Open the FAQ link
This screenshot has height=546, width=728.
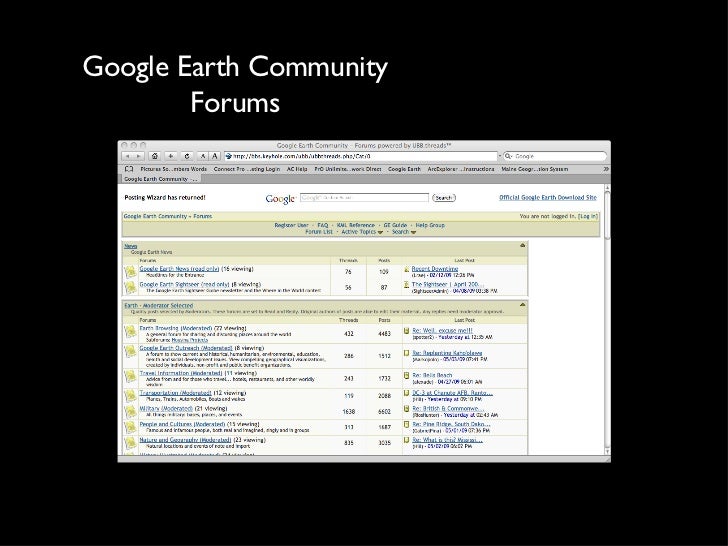point(323,225)
